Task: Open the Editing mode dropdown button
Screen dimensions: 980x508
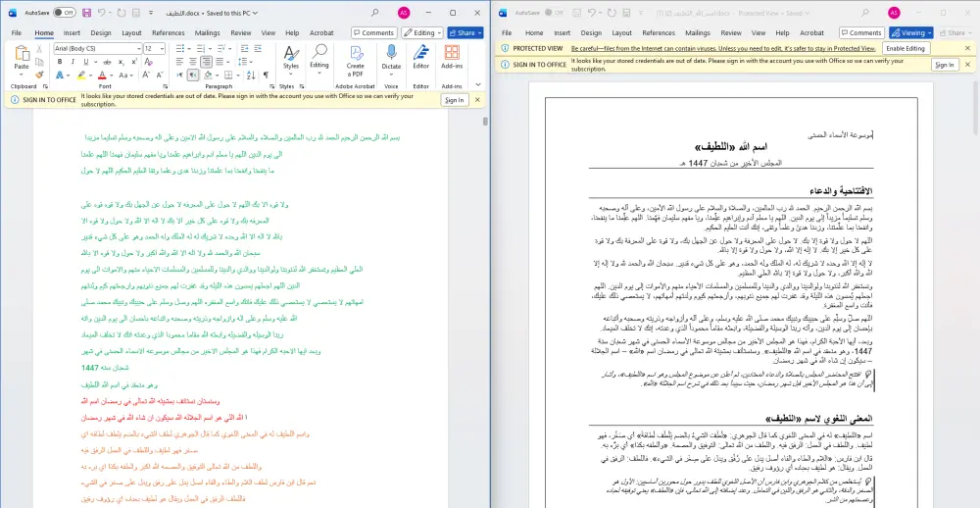Action: point(421,32)
